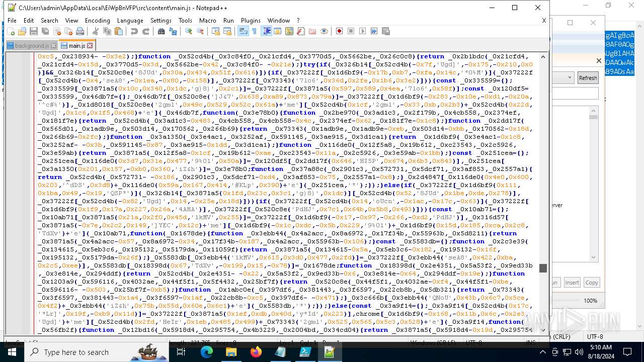Screen dimensions: 644x362
Task: Click editor vertical scrollbar thumb
Action: coord(543,268)
